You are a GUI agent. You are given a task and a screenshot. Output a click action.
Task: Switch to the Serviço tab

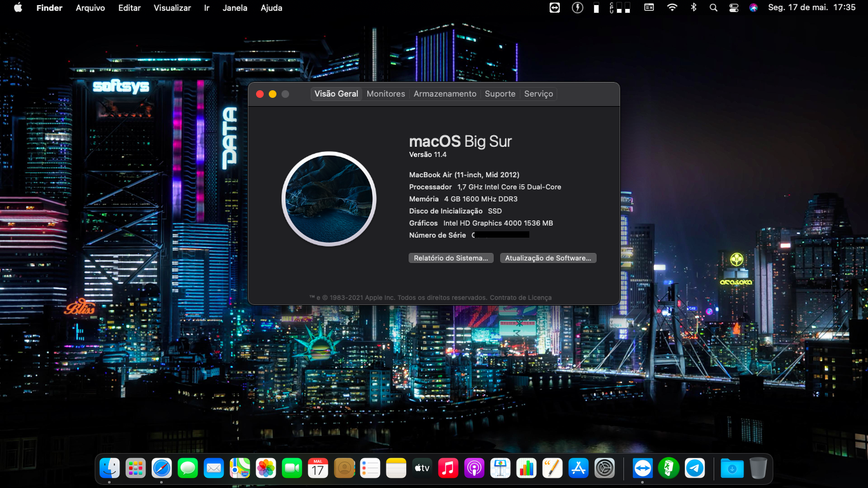click(539, 93)
